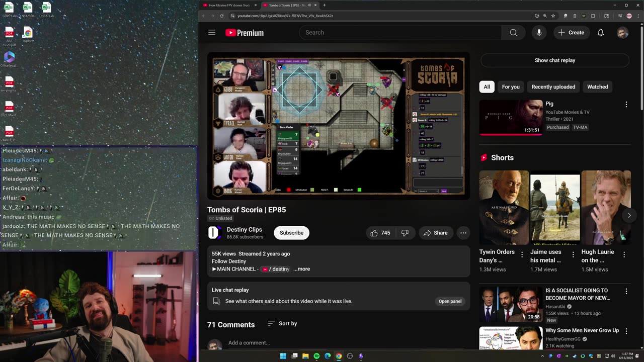Image resolution: width=644 pixels, height=362 pixels.
Task: Open the Tywin Orders Dany's short thumbnail
Action: click(x=504, y=208)
